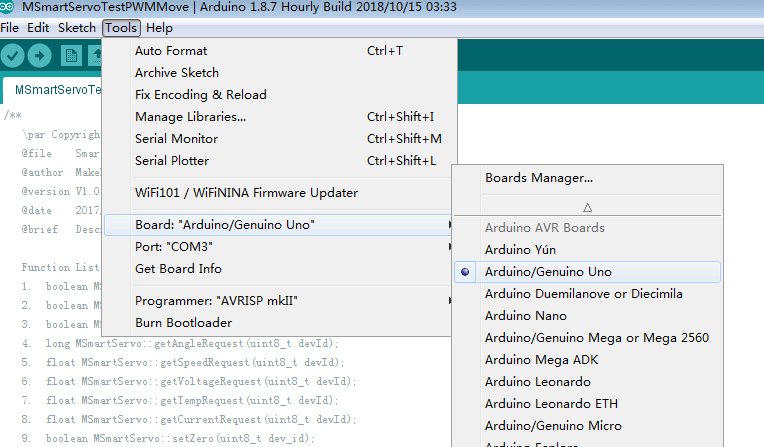Click the getTempRequest code line
Screen dimensions: 764x447
[x=179, y=401]
